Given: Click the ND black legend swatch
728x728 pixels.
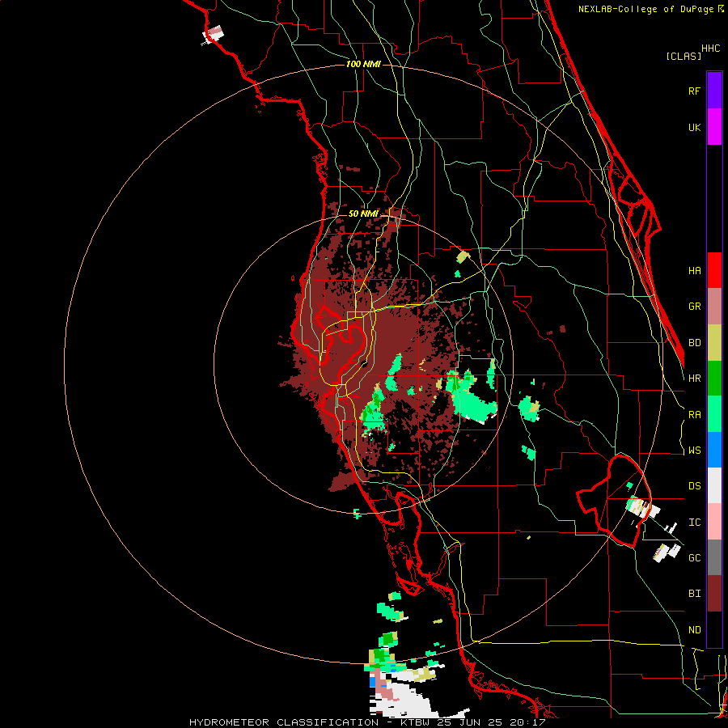Looking at the screenshot, I should click(714, 629).
